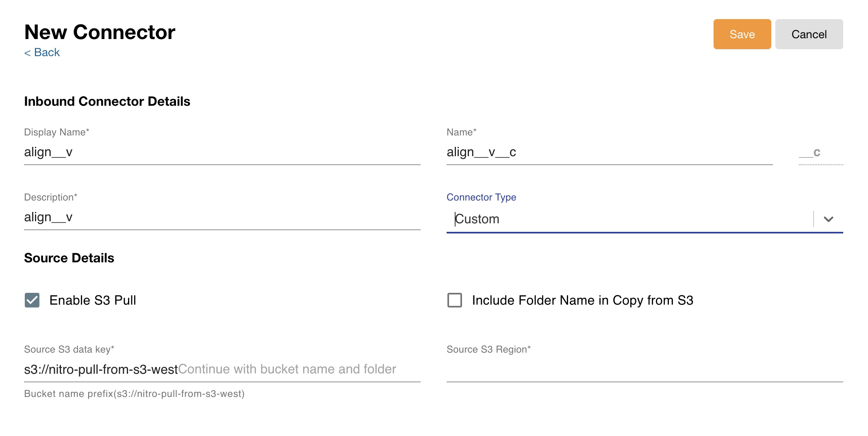This screenshot has width=868, height=436.
Task: Click the blue Connector Type label
Action: [481, 197]
